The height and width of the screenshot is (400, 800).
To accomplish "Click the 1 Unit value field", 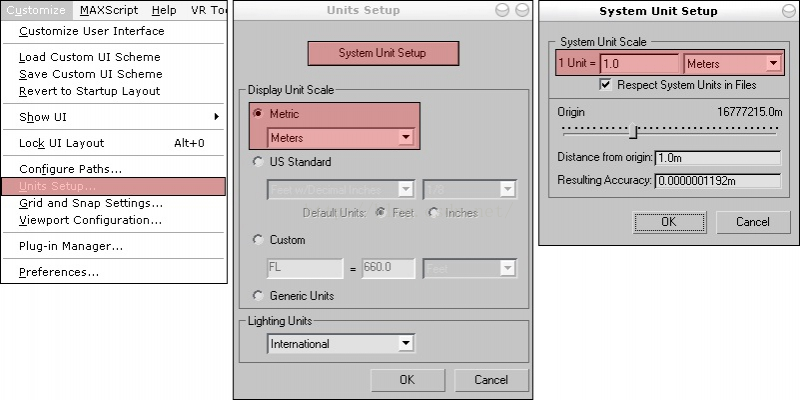I will pos(639,63).
